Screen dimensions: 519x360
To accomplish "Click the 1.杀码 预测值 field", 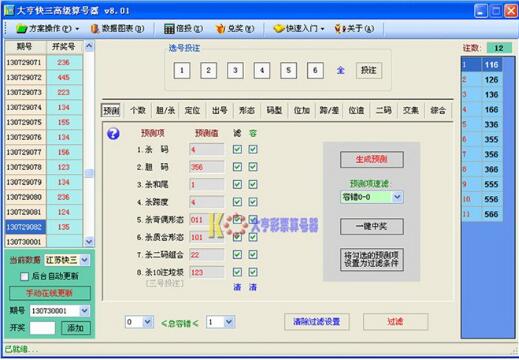I will (207, 149).
